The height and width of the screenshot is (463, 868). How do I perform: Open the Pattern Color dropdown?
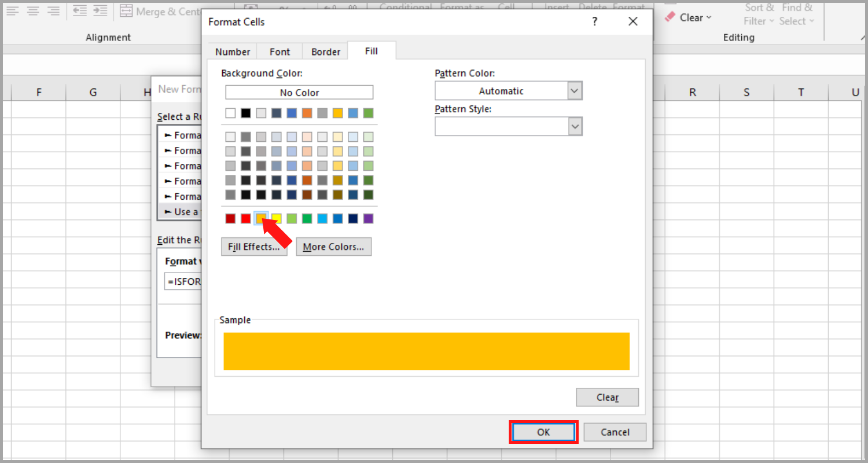pyautogui.click(x=574, y=90)
